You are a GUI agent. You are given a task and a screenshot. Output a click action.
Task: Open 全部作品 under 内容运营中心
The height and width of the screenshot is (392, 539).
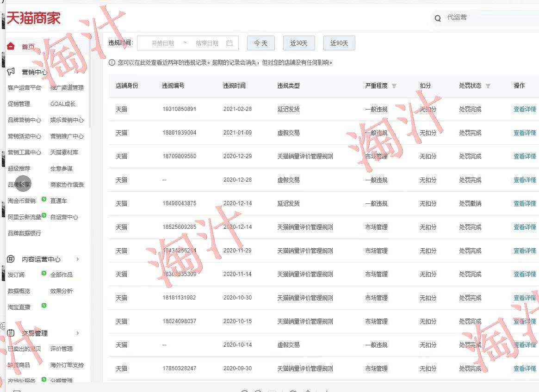62,275
